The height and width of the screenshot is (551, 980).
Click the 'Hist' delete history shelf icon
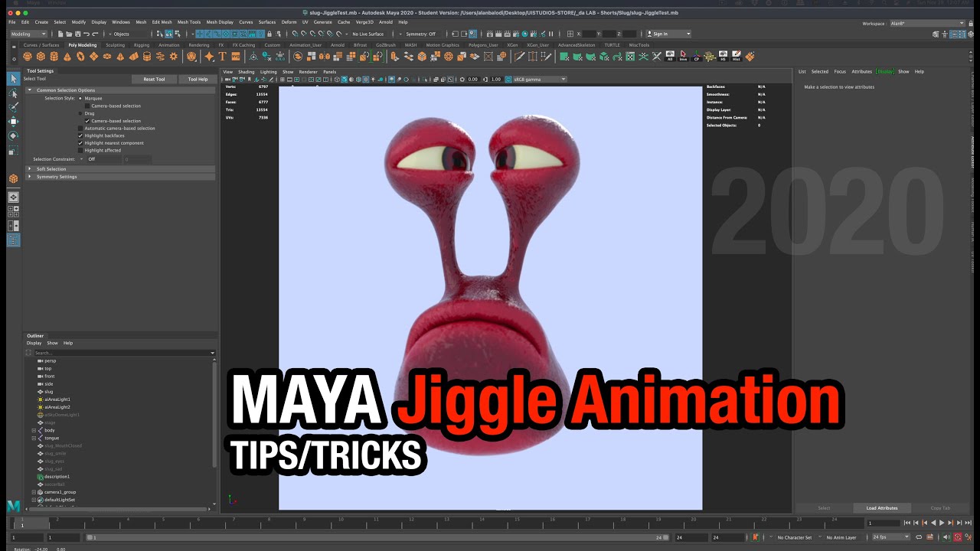pyautogui.click(x=737, y=56)
